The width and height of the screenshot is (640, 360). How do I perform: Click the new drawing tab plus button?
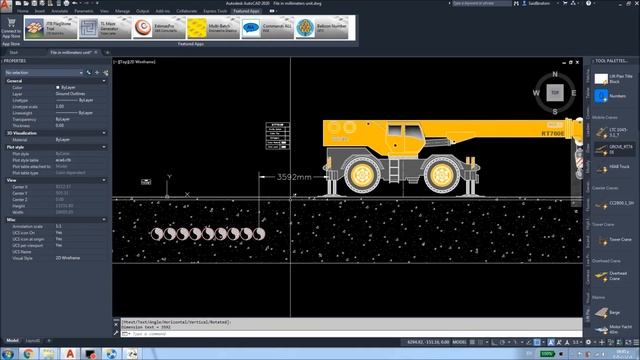pos(107,52)
